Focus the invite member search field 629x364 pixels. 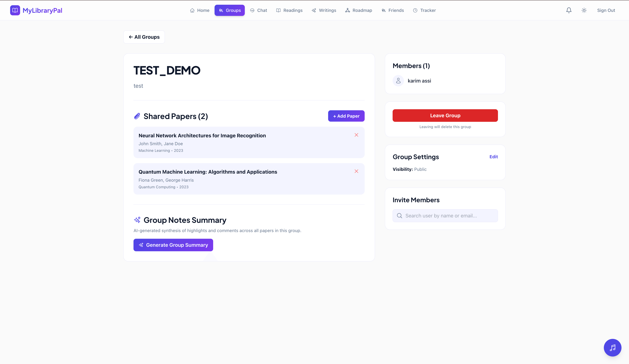(445, 216)
